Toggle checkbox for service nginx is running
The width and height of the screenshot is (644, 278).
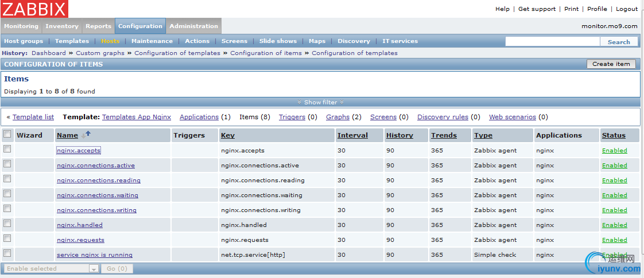[7, 253]
